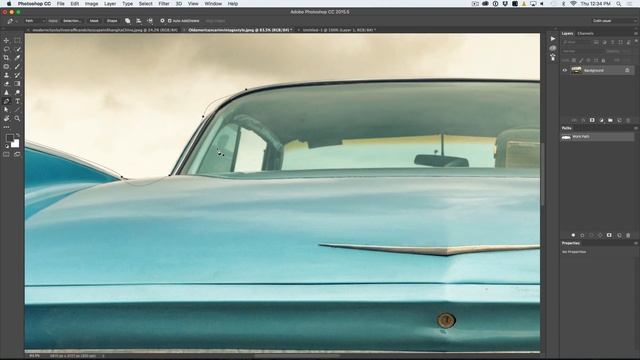
Task: Select the Work Path row
Action: click(598, 137)
